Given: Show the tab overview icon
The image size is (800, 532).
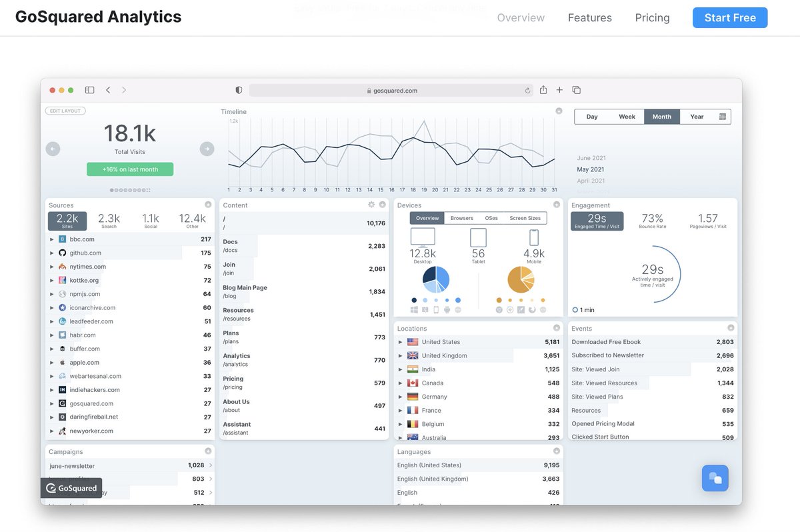Looking at the screenshot, I should pyautogui.click(x=577, y=90).
